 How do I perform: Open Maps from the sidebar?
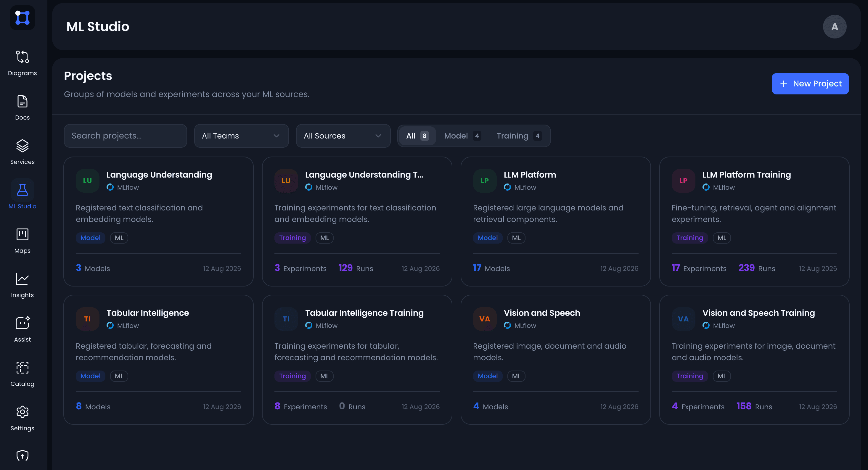click(x=22, y=241)
